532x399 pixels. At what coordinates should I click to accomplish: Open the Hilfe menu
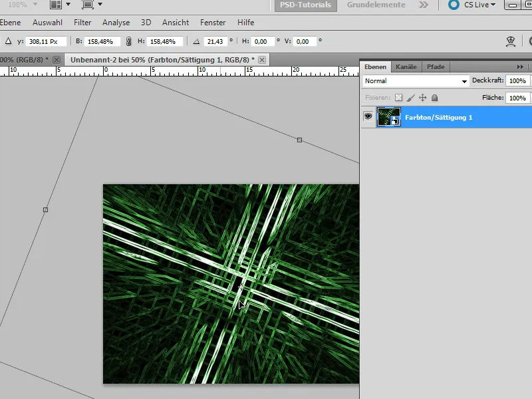(x=245, y=23)
